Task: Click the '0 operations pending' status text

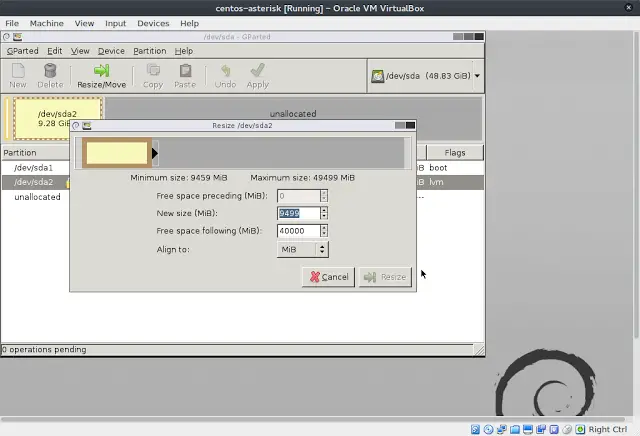Action: 44,350
